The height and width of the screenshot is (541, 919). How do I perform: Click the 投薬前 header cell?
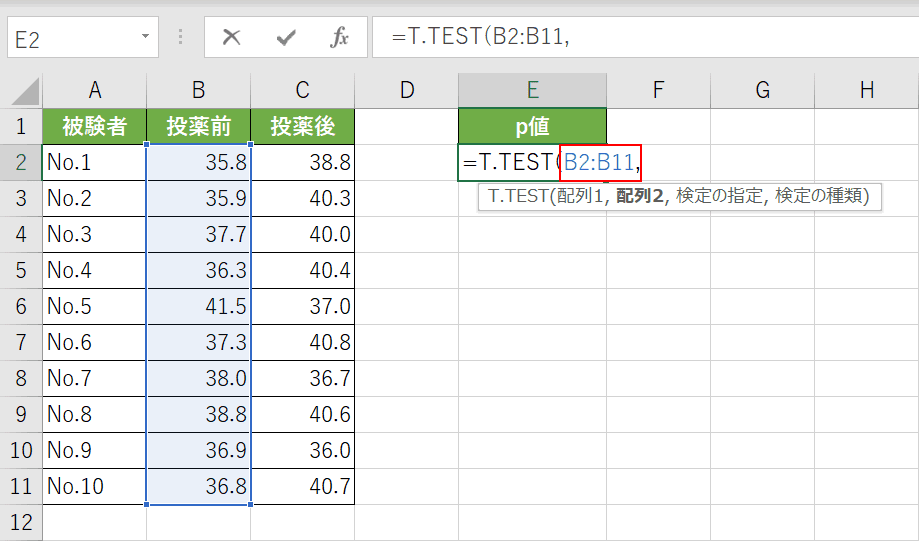pos(199,127)
